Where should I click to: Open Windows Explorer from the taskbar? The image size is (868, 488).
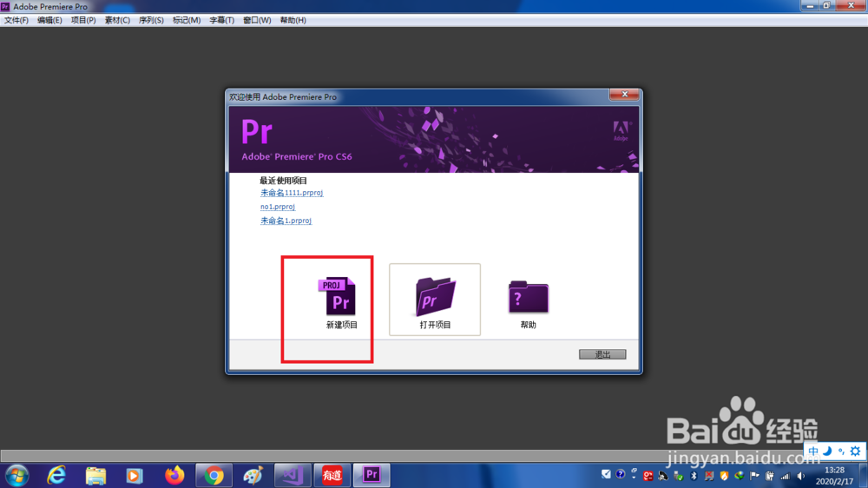[x=95, y=475]
